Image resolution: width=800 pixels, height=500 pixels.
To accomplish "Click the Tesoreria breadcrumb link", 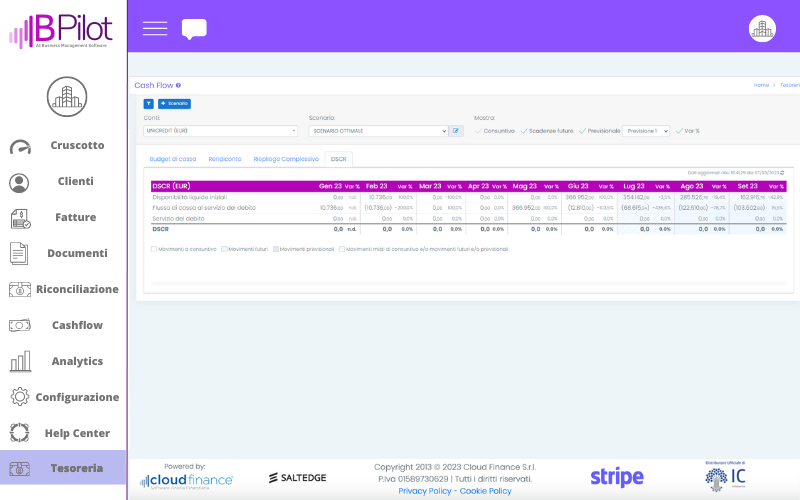I will tap(790, 85).
